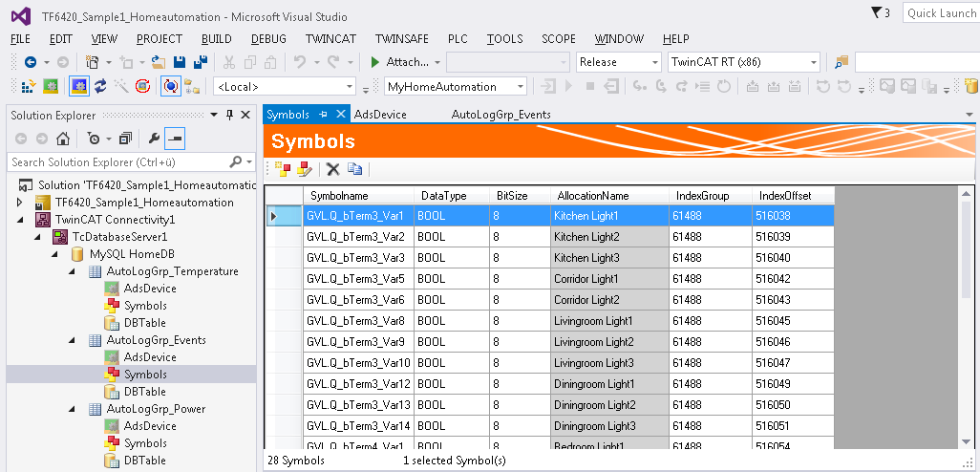Select Symbols under AutoLogGrp_Power
Image resolution: width=980 pixels, height=472 pixels.
coord(145,443)
